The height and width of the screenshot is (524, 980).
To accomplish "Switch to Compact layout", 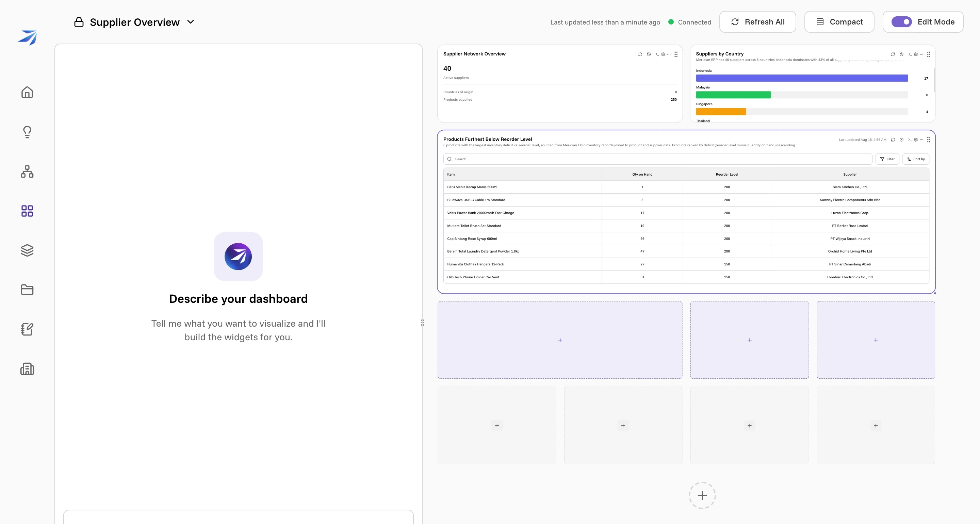I will click(x=839, y=22).
